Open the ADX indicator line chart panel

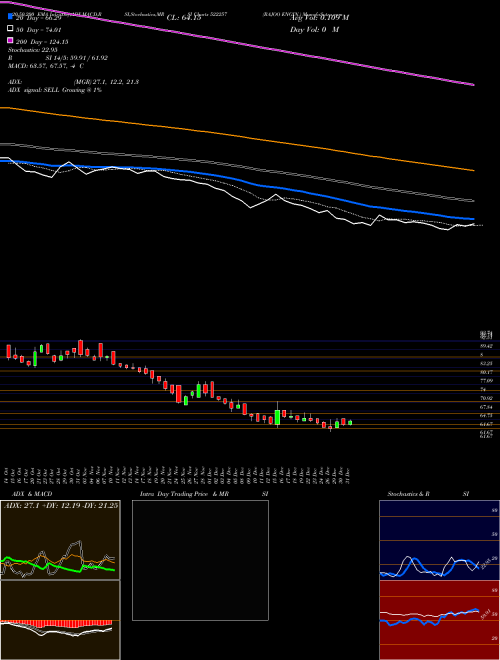(60, 540)
